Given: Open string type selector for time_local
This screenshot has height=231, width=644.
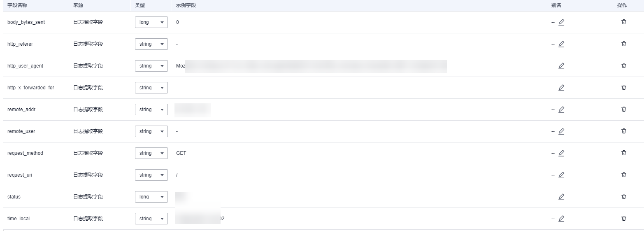Looking at the screenshot, I should pyautogui.click(x=151, y=219).
